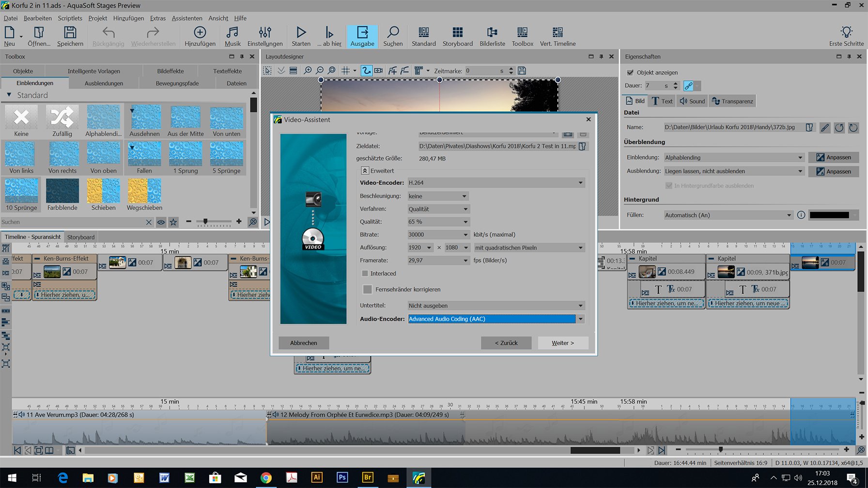Enable the Interlaced checkbox

(365, 274)
